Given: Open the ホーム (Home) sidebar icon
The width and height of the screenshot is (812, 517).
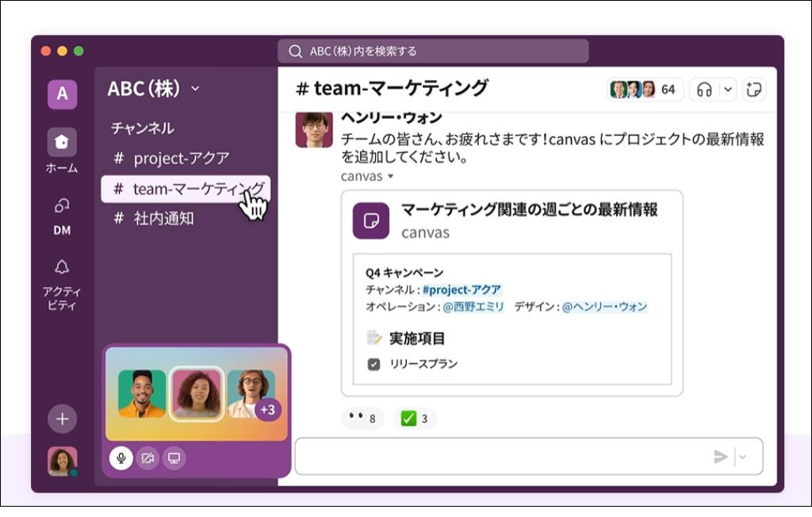Looking at the screenshot, I should 62,141.
